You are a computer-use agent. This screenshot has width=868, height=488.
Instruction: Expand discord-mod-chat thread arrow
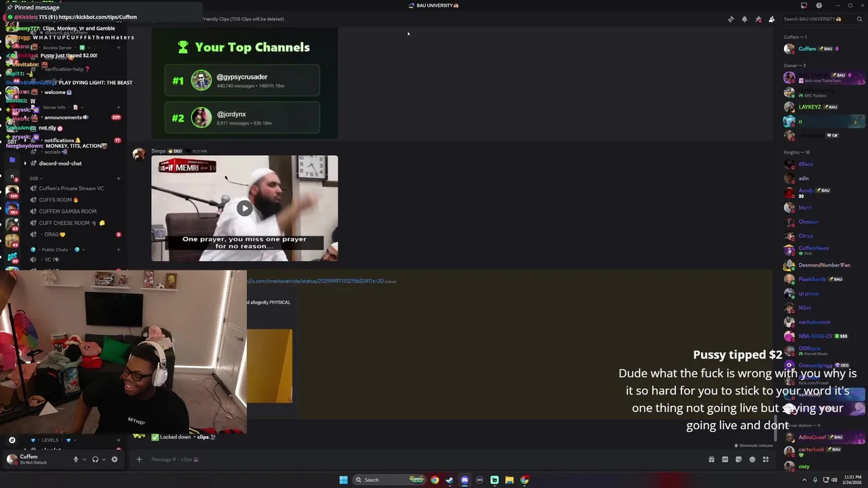[25, 163]
